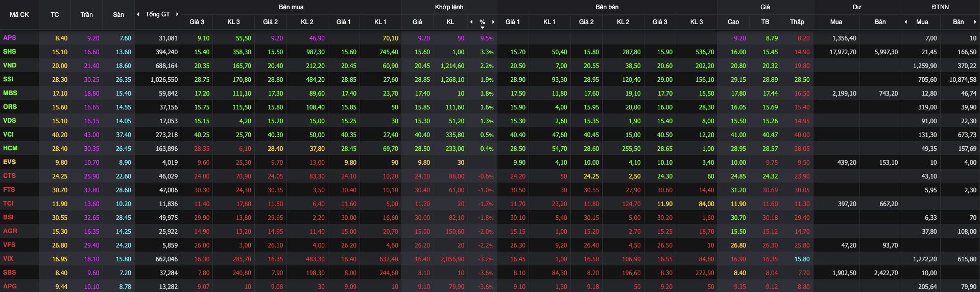Click the right arrow after the % column header
Viewport: 980px width, 292px height.
(x=493, y=22)
